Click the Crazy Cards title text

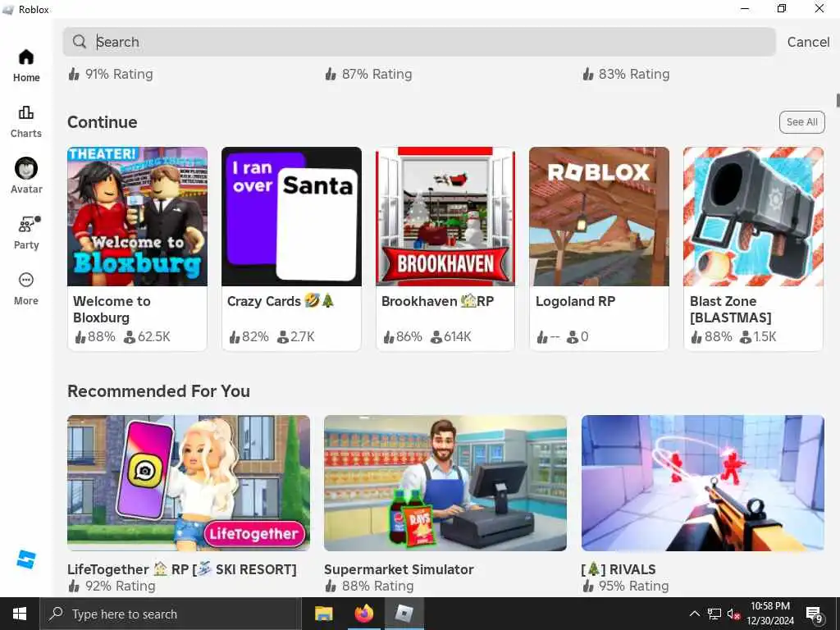tap(281, 301)
